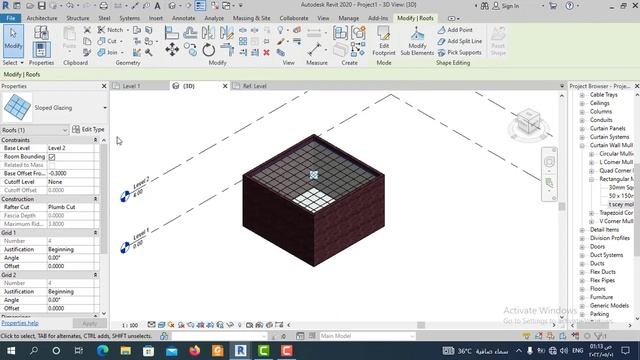Collapse the Grid 2 section

[96, 275]
